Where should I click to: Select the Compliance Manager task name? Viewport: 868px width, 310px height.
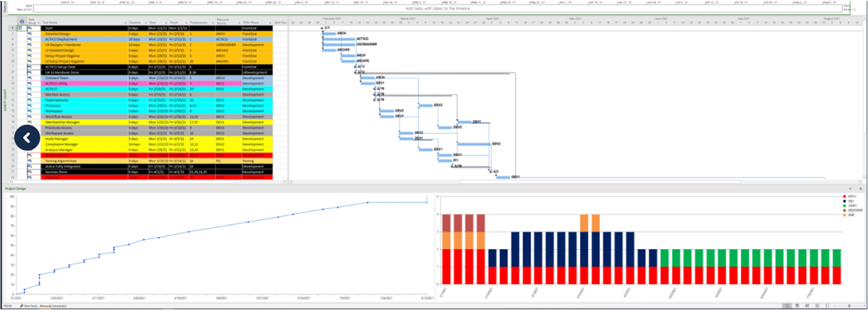pos(61,145)
